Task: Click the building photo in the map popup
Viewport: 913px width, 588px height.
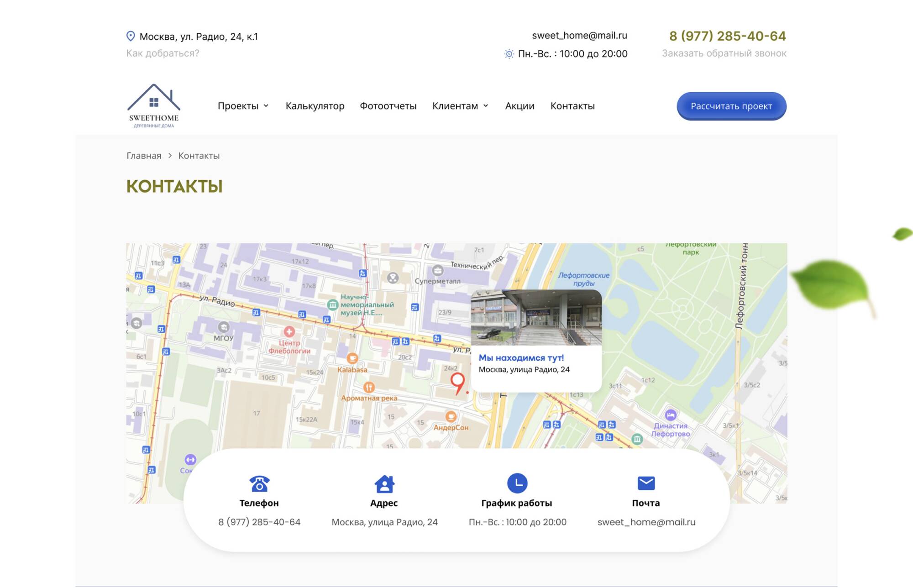Action: 536,318
